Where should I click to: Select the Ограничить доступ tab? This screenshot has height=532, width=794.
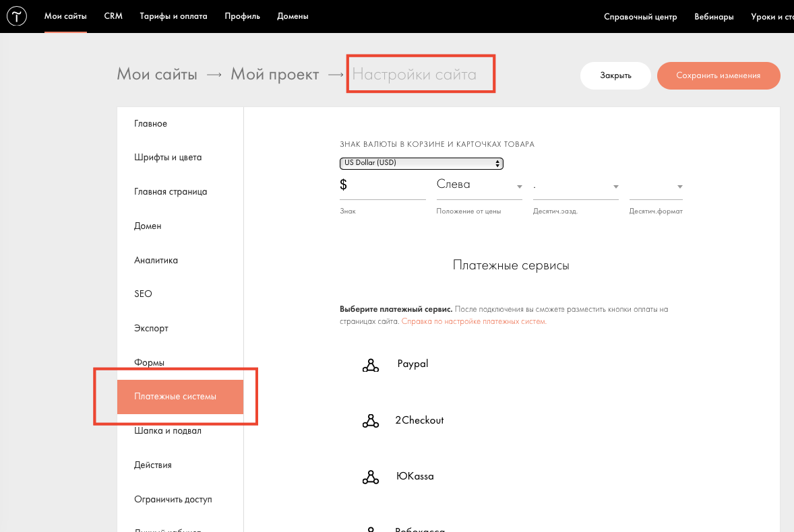click(180, 500)
